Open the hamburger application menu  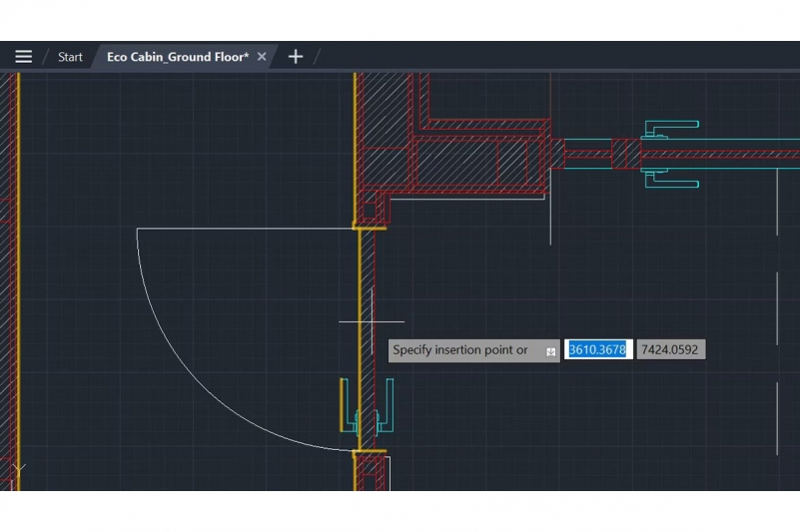point(23,57)
